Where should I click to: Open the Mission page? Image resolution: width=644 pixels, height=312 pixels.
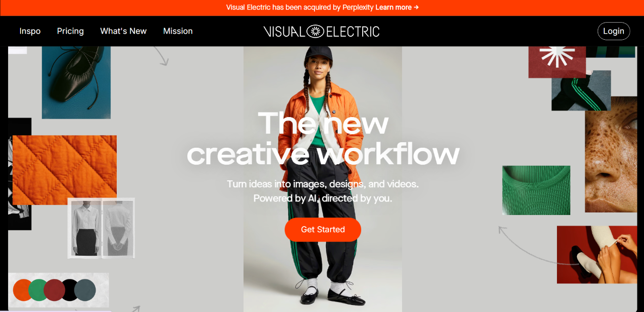pyautogui.click(x=178, y=31)
